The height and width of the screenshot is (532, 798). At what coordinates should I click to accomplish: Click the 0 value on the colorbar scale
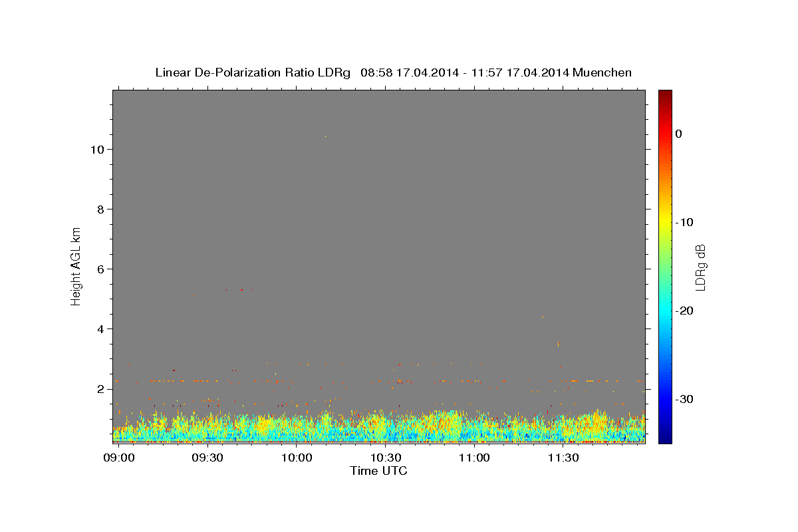pos(679,134)
